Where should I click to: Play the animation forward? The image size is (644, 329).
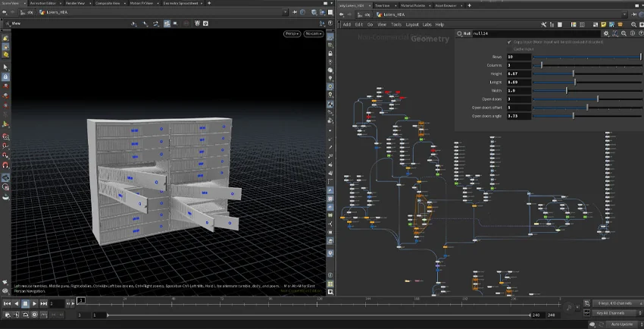click(35, 304)
